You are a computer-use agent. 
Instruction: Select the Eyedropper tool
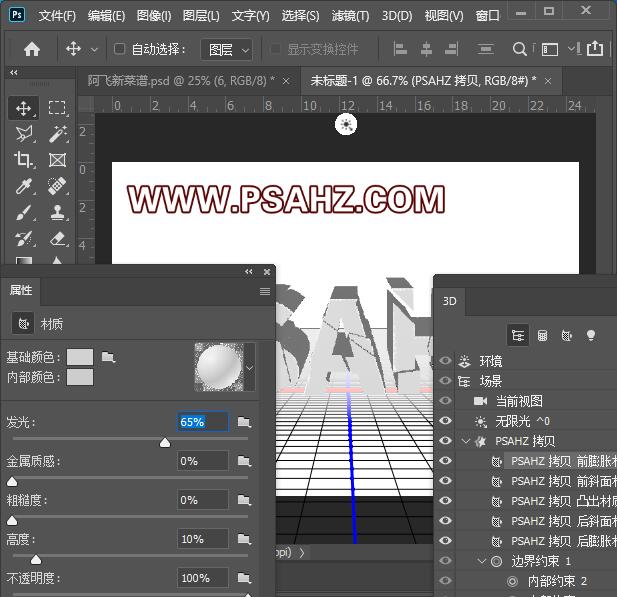coord(24,186)
